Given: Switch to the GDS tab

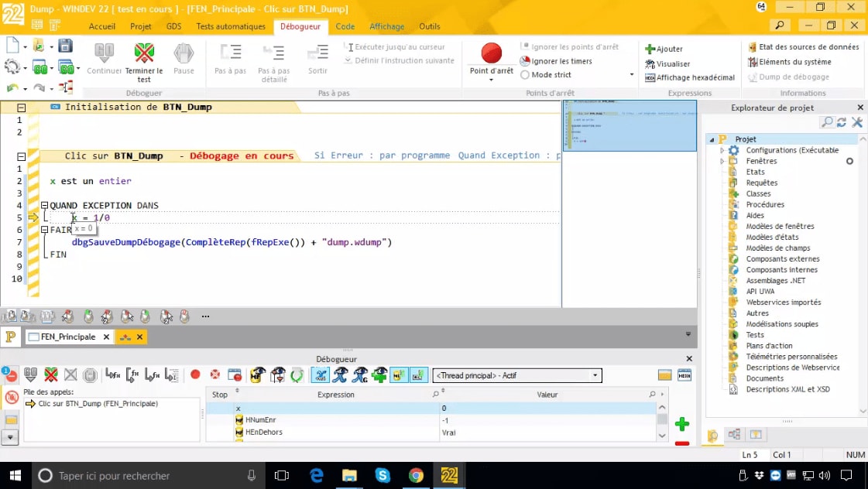Looking at the screenshot, I should 173,26.
